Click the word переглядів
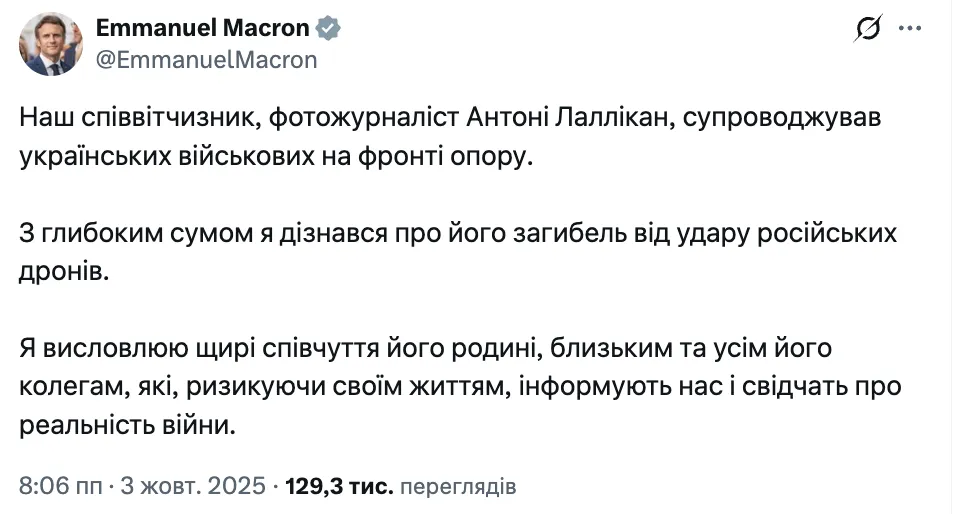956x514 pixels. click(x=458, y=488)
